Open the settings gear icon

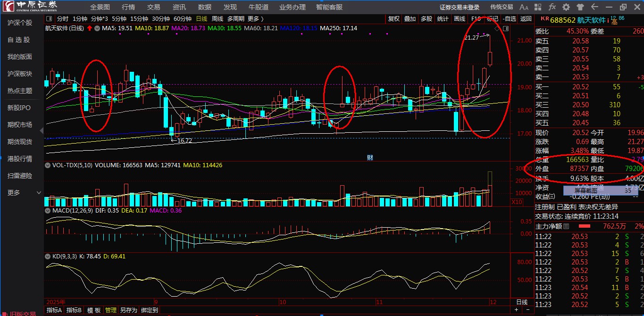pos(566,7)
